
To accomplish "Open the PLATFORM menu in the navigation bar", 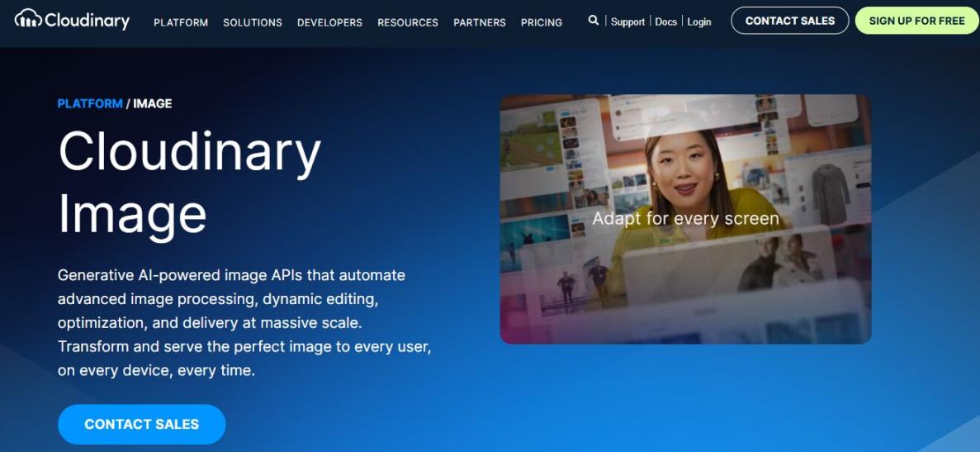I will 181,21.
